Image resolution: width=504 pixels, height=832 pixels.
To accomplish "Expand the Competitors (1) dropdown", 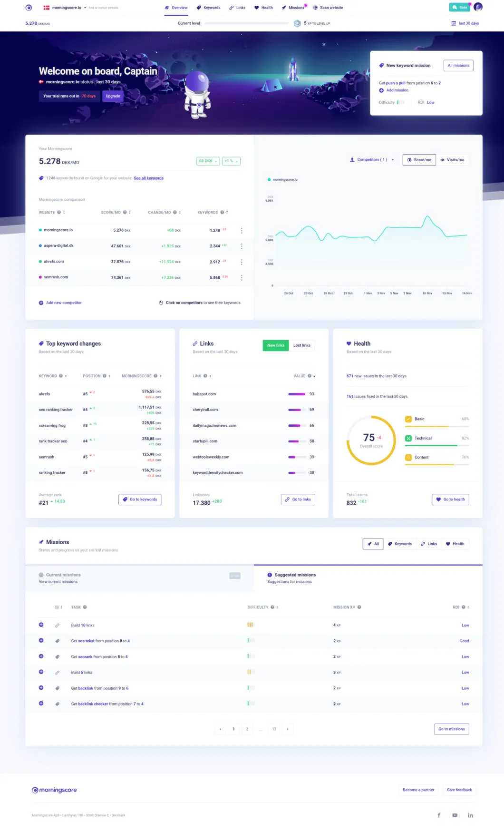I will click(x=372, y=160).
